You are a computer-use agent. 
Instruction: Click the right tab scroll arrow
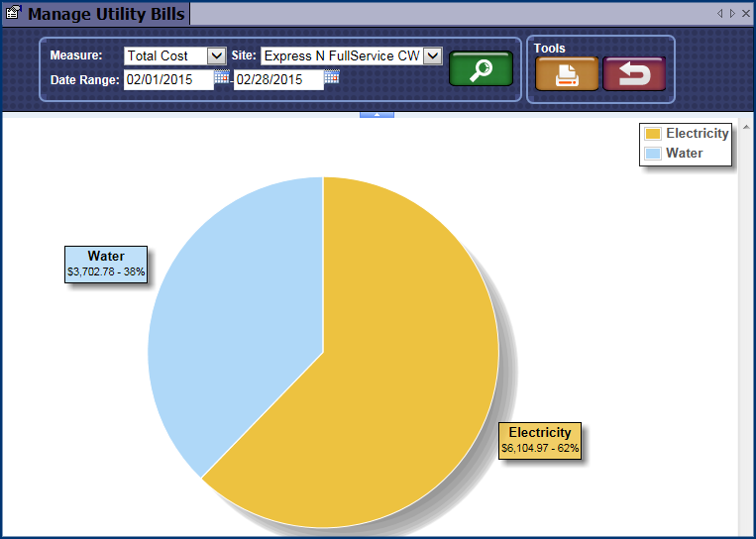pos(732,14)
